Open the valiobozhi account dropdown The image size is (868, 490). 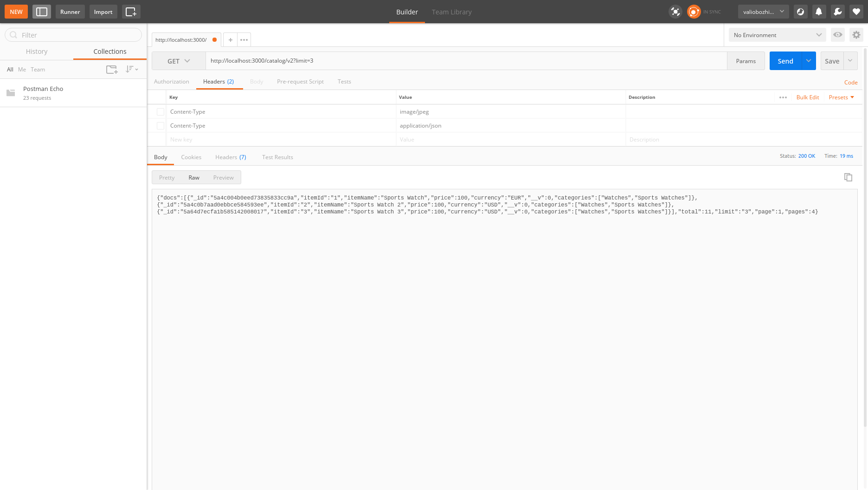point(764,12)
